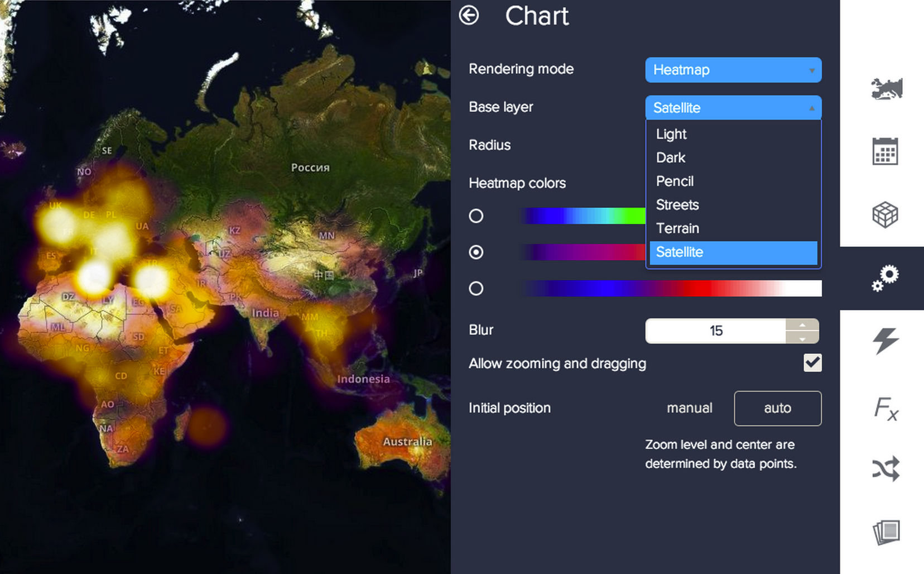Image resolution: width=924 pixels, height=574 pixels.
Task: Click the Heatmap colors label
Action: click(517, 183)
